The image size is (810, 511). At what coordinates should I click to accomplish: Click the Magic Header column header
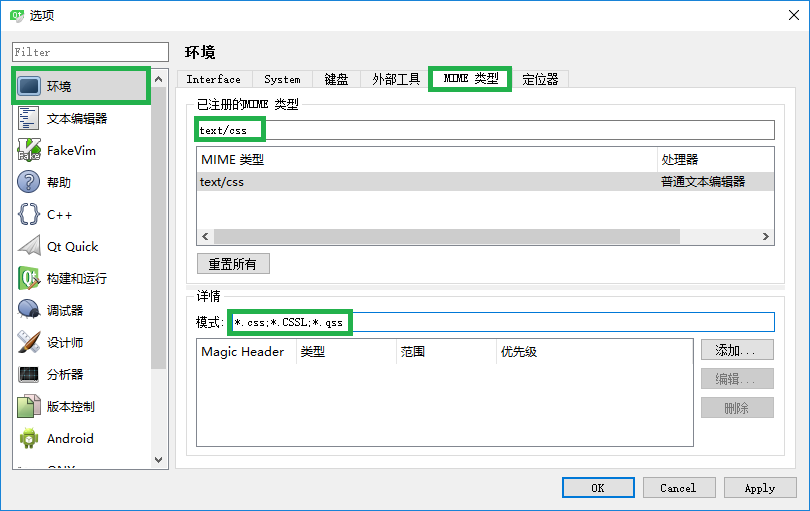click(246, 352)
